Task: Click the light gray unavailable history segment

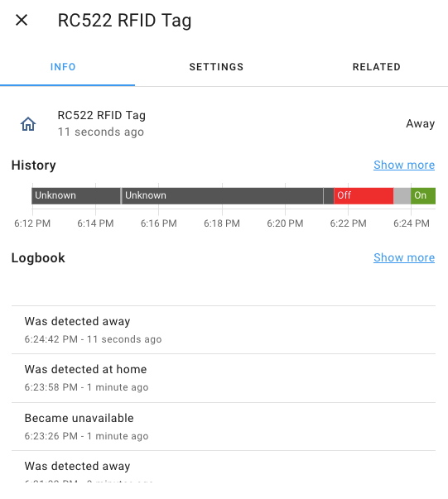Action: [402, 196]
